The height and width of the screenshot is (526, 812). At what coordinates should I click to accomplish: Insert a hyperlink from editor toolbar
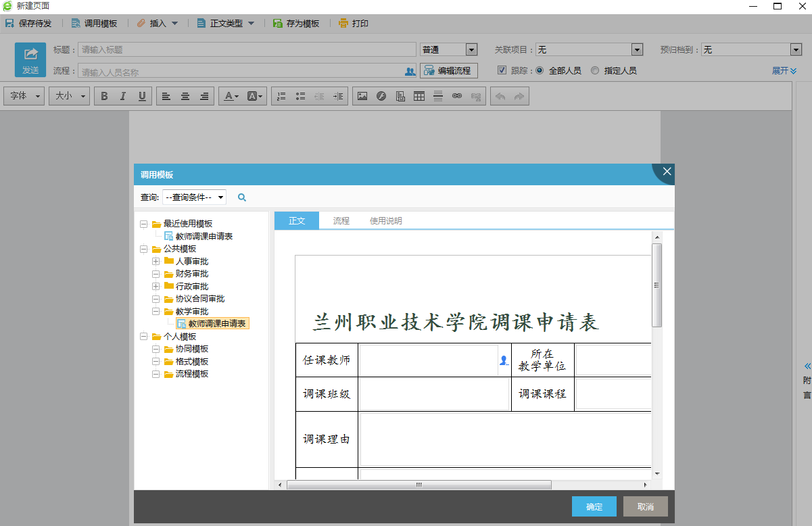tap(457, 97)
